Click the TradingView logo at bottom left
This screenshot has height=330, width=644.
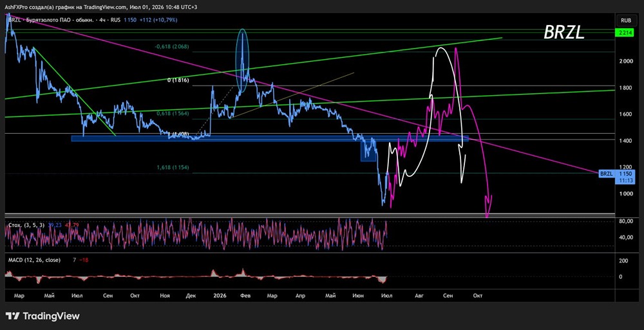[x=43, y=316]
